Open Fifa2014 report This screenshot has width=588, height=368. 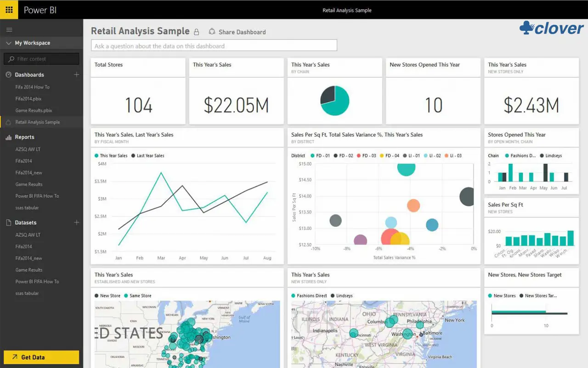coord(24,161)
